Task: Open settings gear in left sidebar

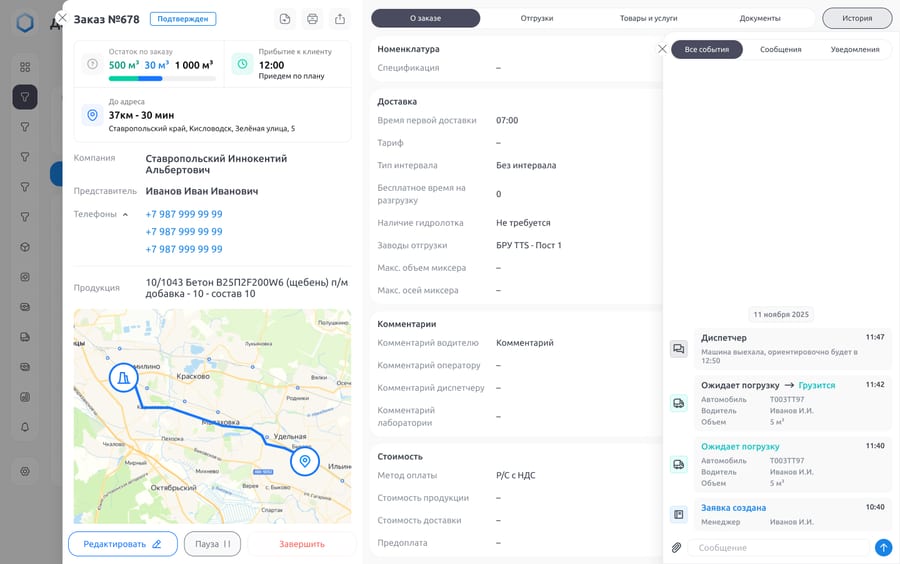Action: pyautogui.click(x=25, y=471)
